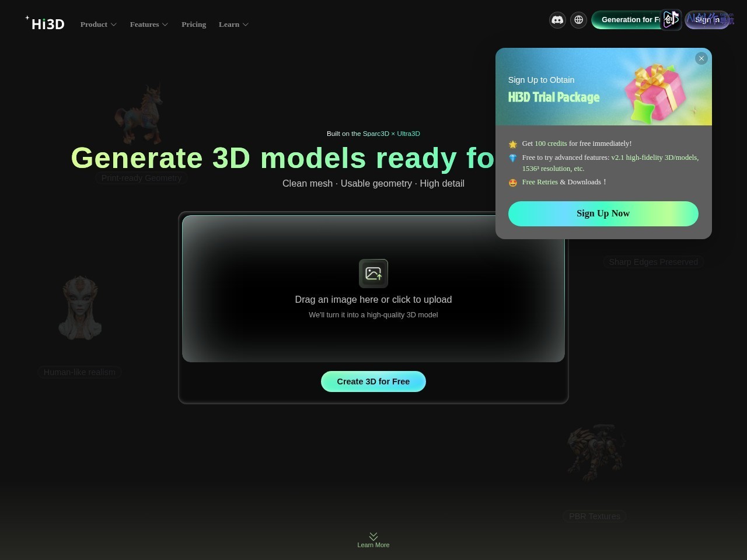The image size is (747, 560).
Task: Click the double chevron above Learn More
Action: pyautogui.click(x=373, y=536)
